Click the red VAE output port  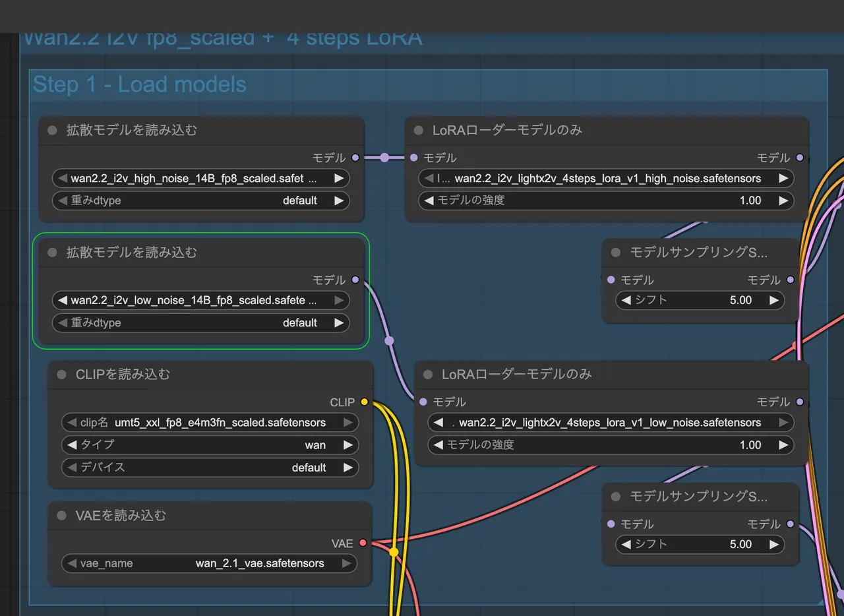363,543
